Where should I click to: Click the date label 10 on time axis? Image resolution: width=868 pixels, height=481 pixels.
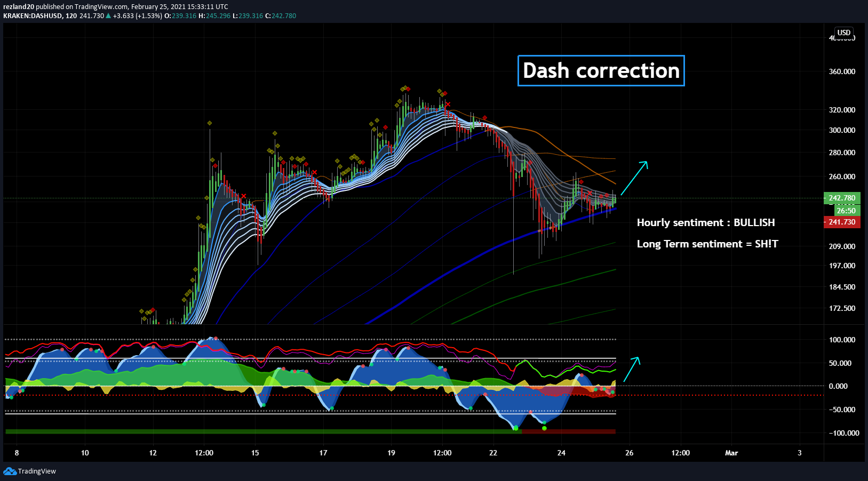[x=85, y=453]
